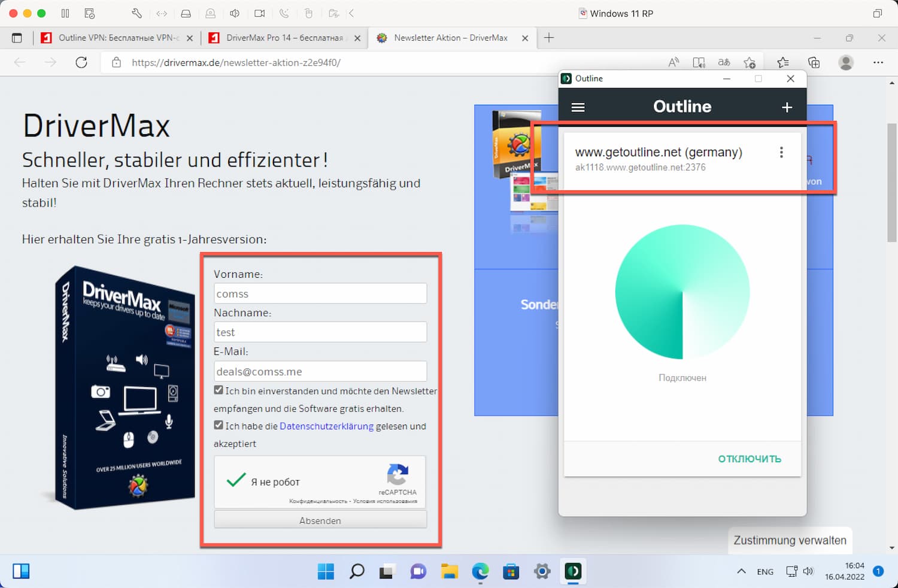Image resolution: width=898 pixels, height=588 pixels.
Task: Open the taskbar clock and date
Action: [845, 571]
